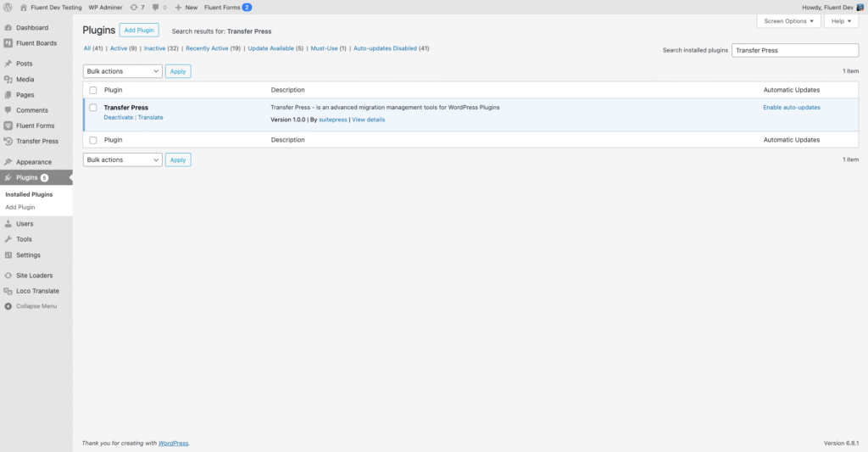Image resolution: width=868 pixels, height=452 pixels.
Task: Filter plugins by Recently Active (19)
Action: (213, 48)
